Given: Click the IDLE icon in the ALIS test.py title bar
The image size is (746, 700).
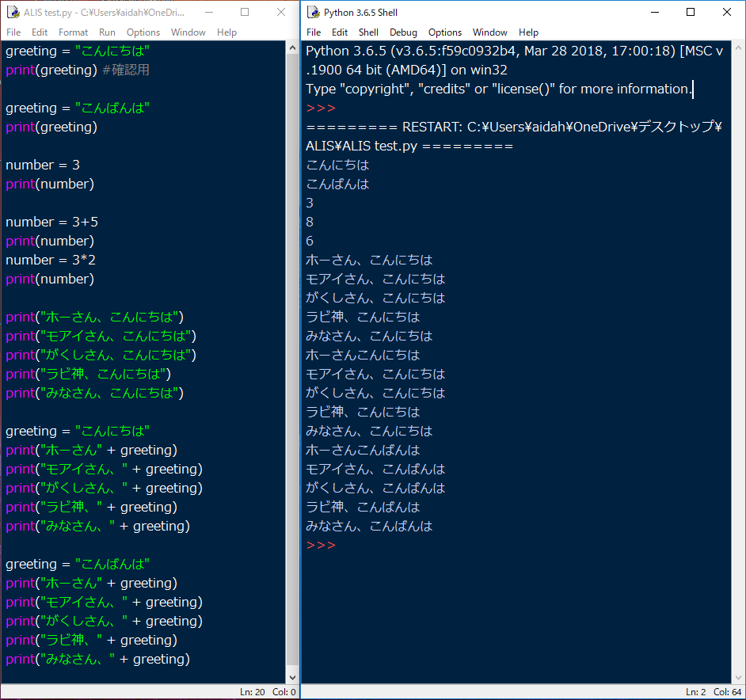Looking at the screenshot, I should point(13,13).
